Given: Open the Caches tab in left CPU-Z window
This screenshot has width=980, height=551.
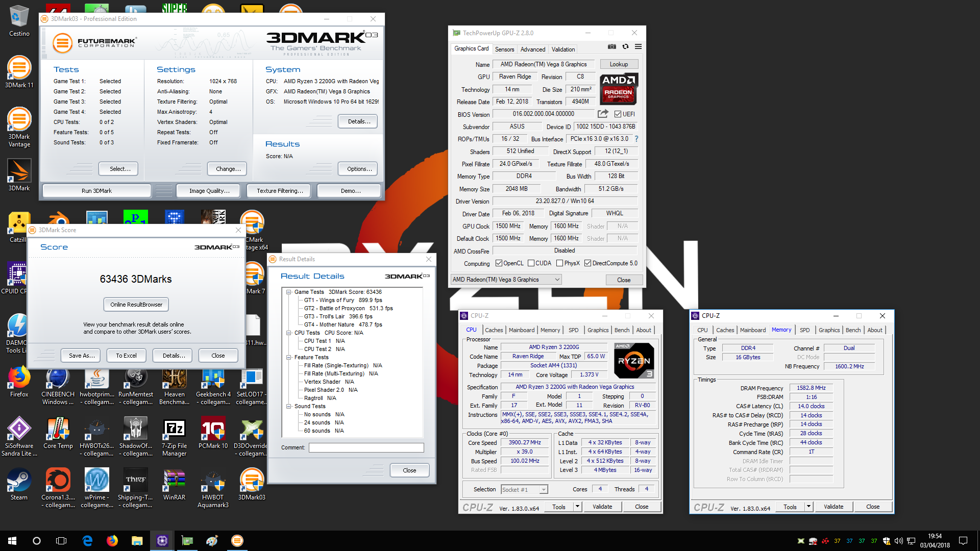Looking at the screenshot, I should coord(494,330).
